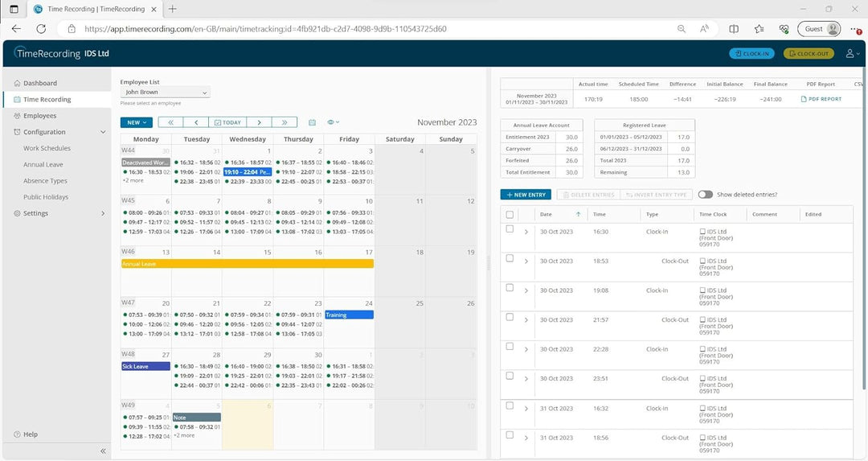Open the calendar date picker icon
868x461 pixels.
312,122
